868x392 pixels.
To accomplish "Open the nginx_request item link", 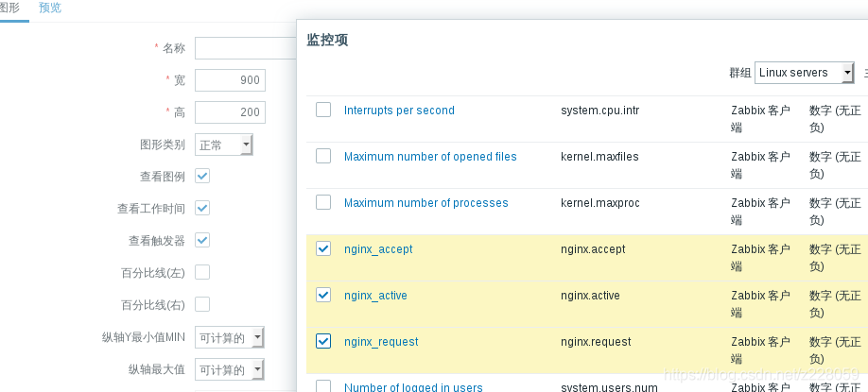I will [381, 342].
